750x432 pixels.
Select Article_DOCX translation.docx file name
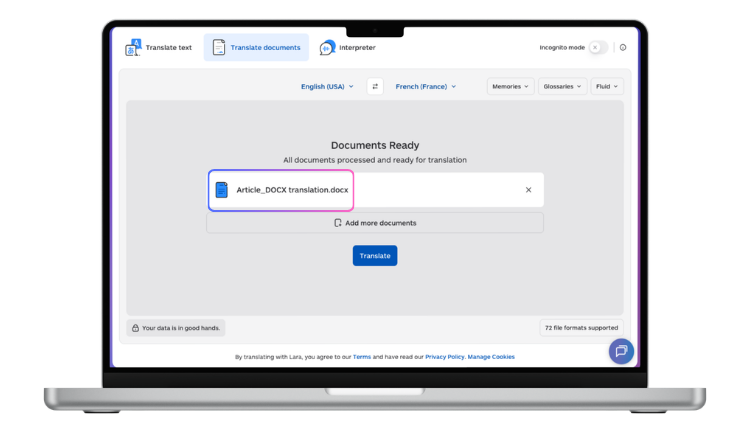click(292, 190)
